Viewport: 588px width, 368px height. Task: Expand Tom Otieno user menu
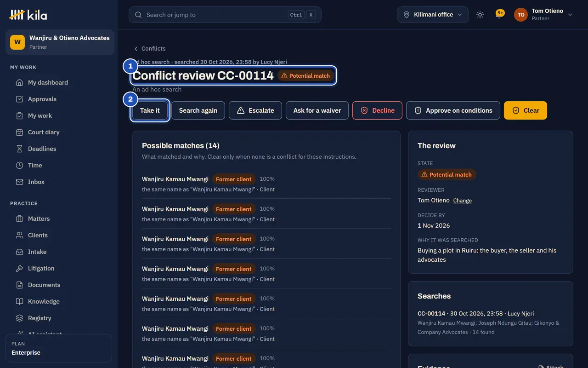tap(543, 15)
